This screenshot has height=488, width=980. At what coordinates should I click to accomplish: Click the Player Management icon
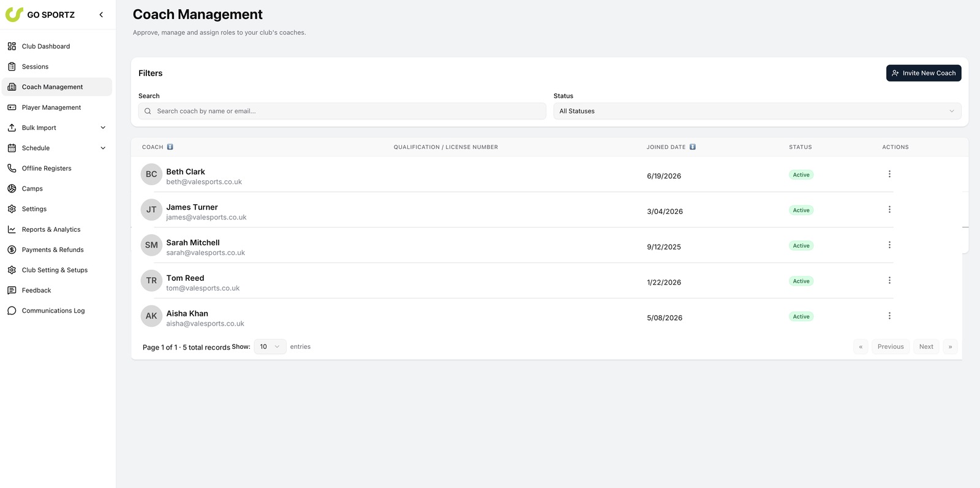12,107
